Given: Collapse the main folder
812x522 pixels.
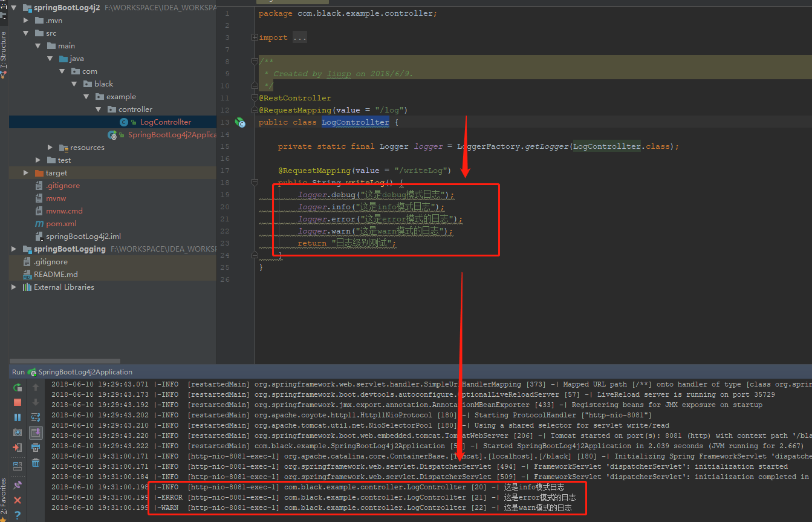Looking at the screenshot, I should (x=38, y=46).
